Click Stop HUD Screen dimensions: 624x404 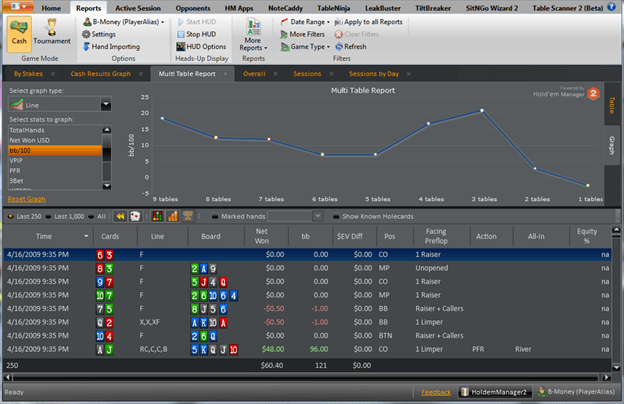point(197,34)
